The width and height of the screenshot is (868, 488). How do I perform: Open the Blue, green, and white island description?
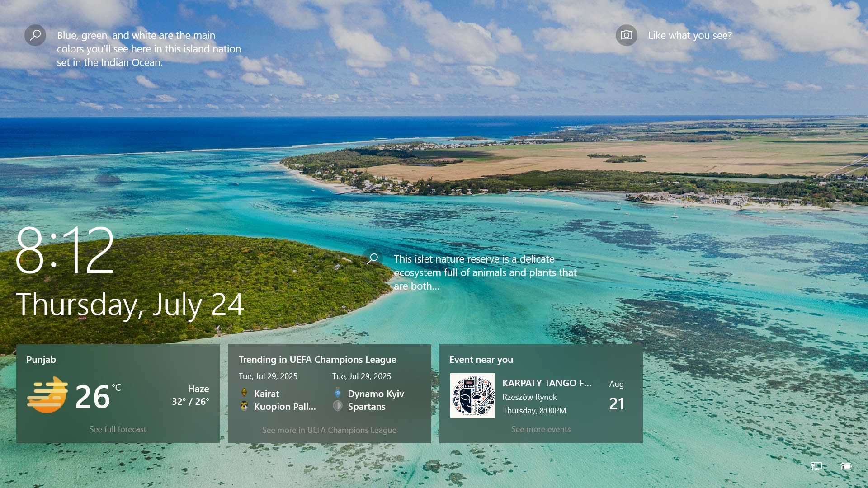pos(149,49)
